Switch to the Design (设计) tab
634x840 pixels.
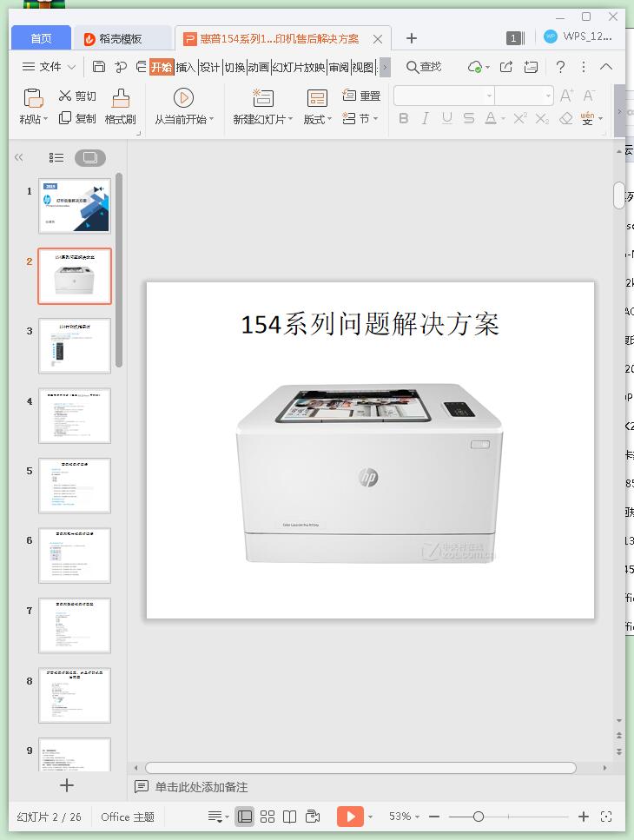click(x=209, y=67)
